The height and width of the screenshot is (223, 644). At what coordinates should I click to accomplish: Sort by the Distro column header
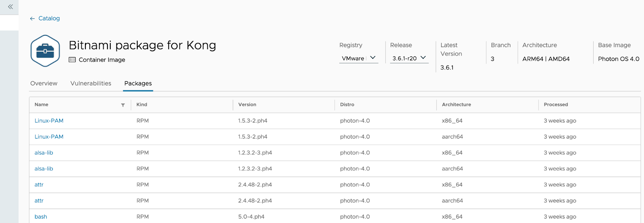347,104
